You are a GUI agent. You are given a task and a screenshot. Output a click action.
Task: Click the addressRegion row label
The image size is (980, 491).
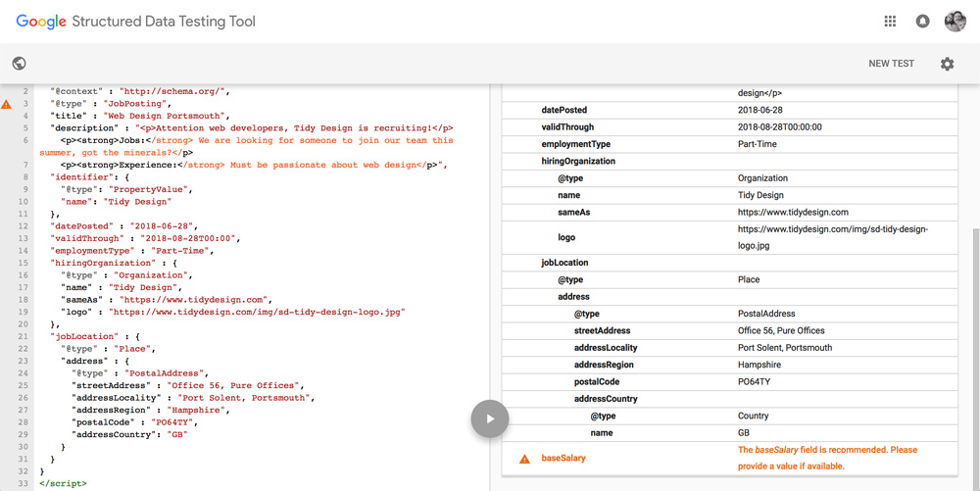pyautogui.click(x=604, y=365)
